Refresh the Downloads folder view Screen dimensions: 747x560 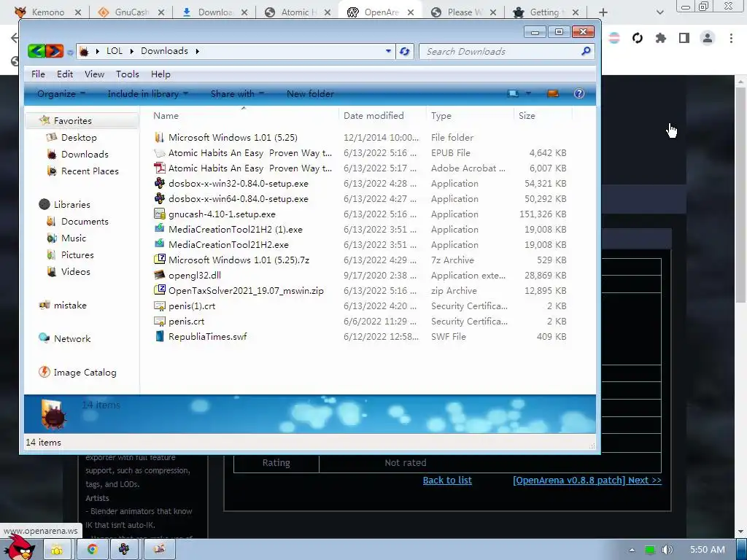coord(404,51)
